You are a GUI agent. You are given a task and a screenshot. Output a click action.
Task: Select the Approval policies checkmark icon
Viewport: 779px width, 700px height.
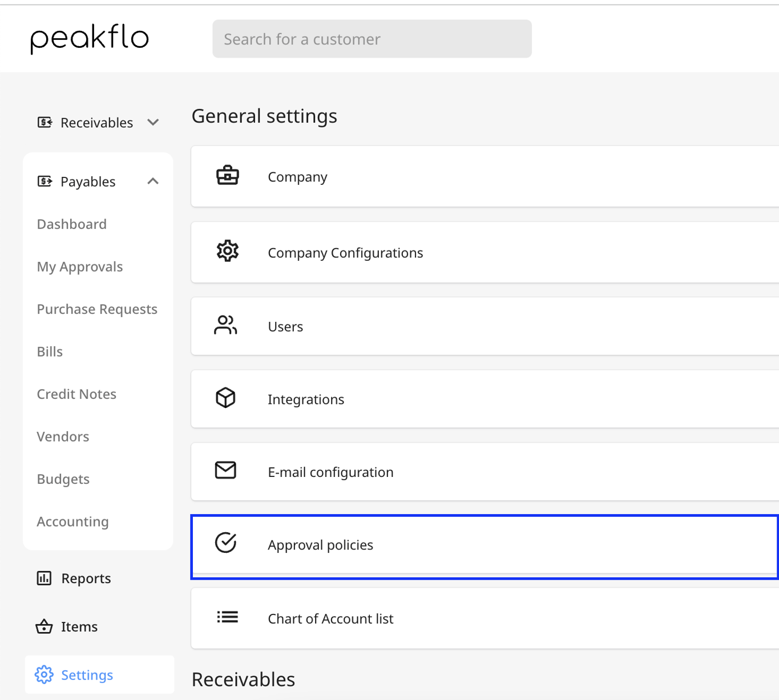tap(226, 543)
